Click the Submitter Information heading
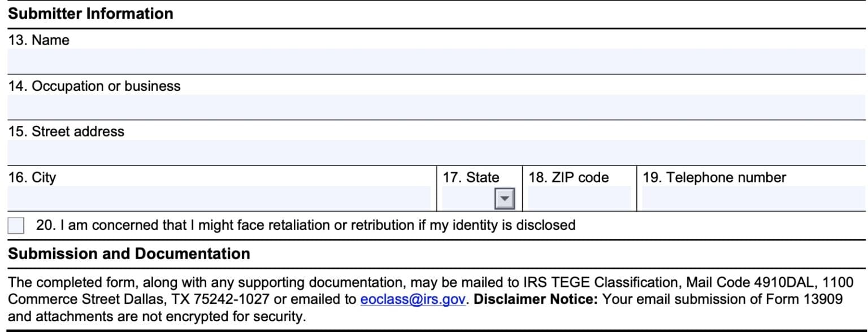Screen dimensions: 868x332 tap(90, 14)
